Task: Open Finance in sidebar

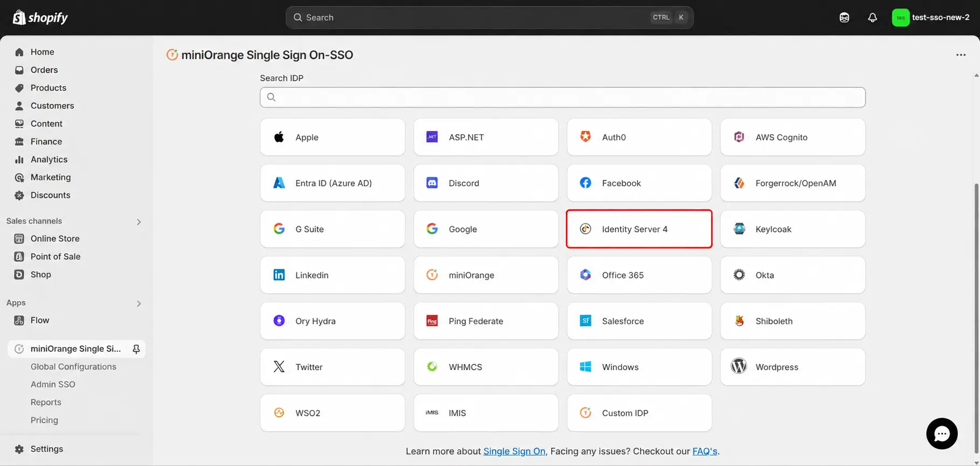Action: [46, 142]
